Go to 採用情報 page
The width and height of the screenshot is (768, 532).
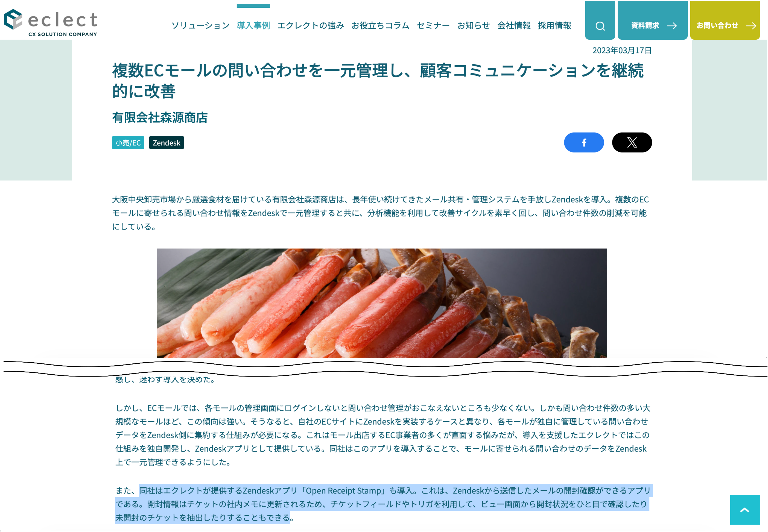554,25
